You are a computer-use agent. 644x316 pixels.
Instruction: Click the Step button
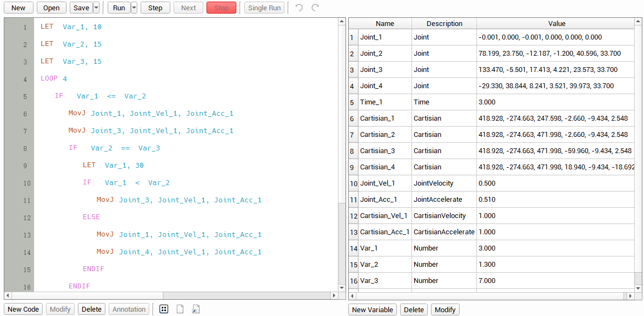point(155,8)
